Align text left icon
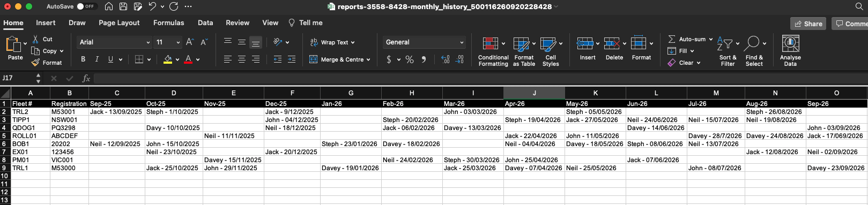Screen dimensions: 868x205 (228, 59)
